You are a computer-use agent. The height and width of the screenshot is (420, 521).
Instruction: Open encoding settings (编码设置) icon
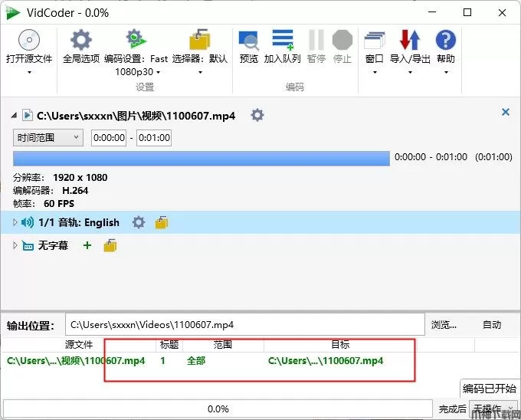pyautogui.click(x=136, y=39)
